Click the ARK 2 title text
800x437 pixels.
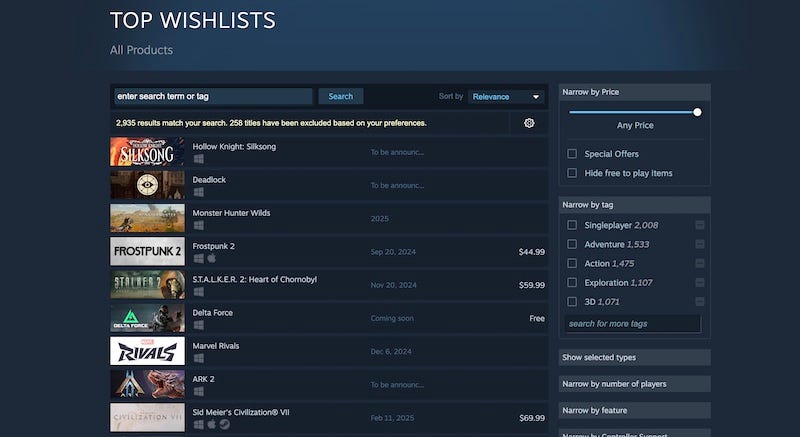point(203,379)
